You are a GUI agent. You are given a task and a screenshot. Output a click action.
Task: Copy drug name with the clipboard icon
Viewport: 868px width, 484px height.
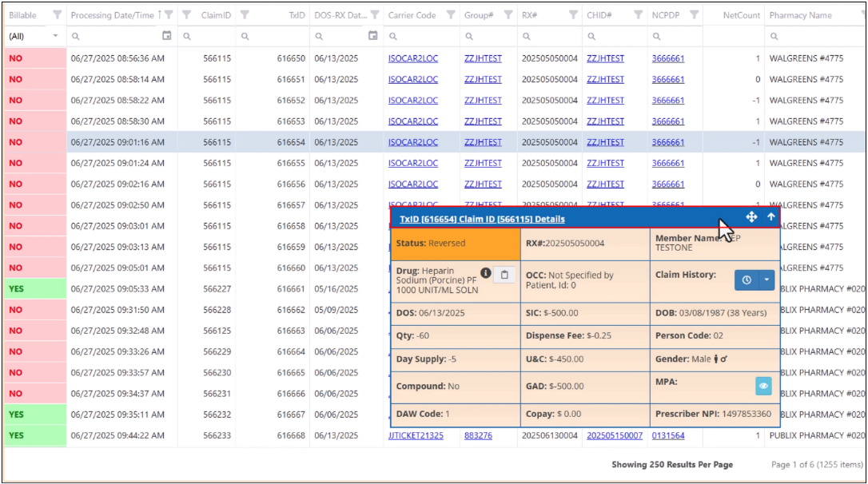click(x=504, y=275)
